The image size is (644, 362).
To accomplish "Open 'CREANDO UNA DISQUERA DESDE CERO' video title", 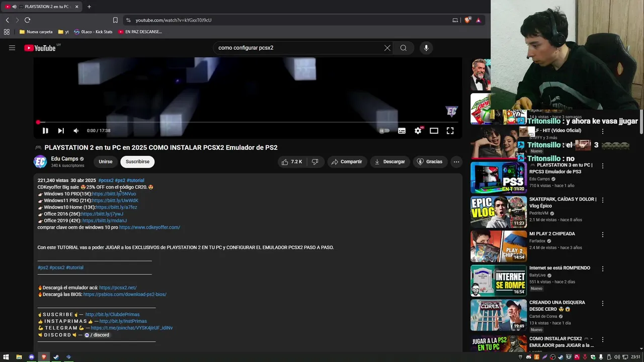I will coord(557,306).
